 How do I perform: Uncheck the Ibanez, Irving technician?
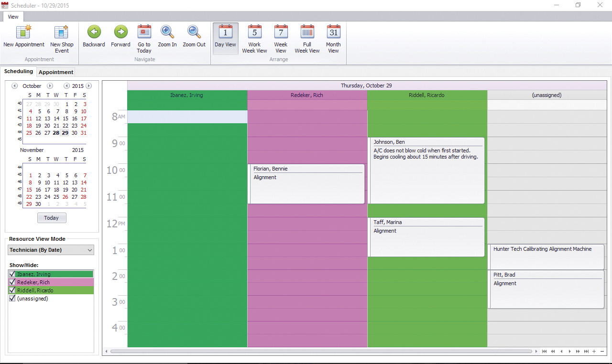pos(12,274)
